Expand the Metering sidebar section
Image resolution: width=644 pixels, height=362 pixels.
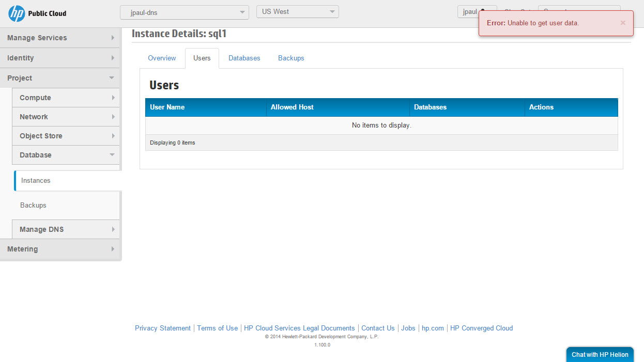click(60, 249)
